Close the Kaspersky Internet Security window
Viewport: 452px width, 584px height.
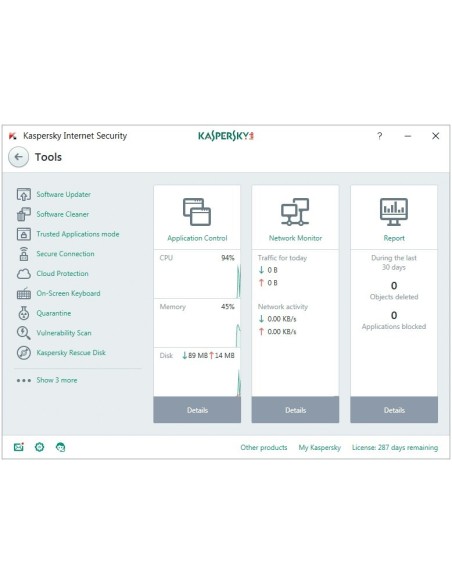[435, 136]
